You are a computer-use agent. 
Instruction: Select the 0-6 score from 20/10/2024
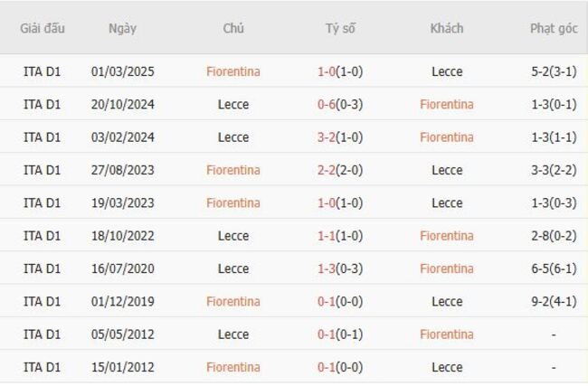326,104
